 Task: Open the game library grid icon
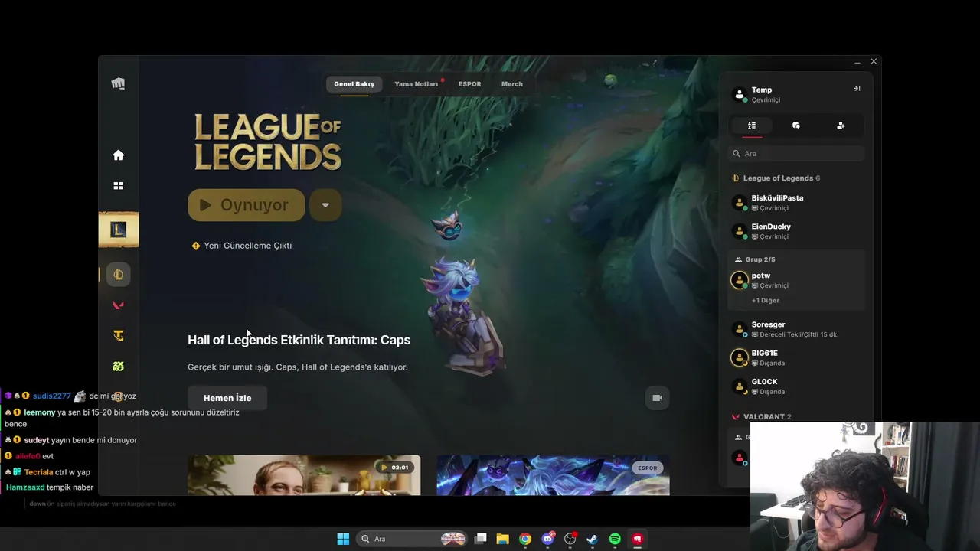pos(118,186)
